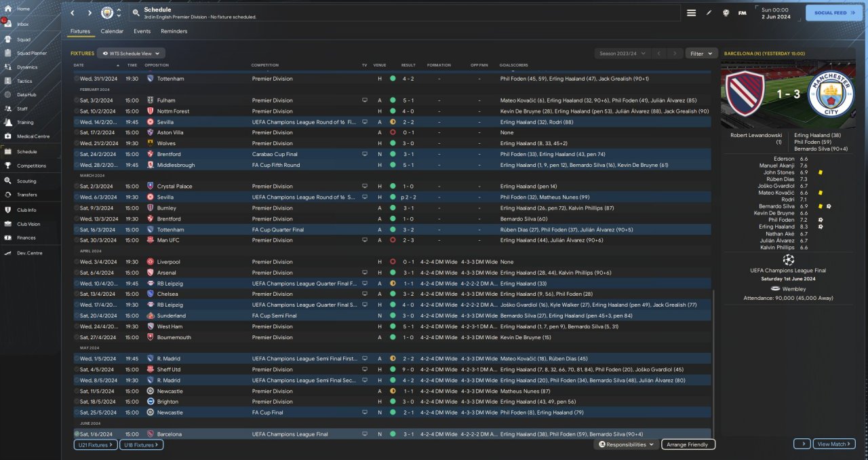Click the FM logo icon
Viewport: 868px width, 460px height.
pyautogui.click(x=742, y=13)
